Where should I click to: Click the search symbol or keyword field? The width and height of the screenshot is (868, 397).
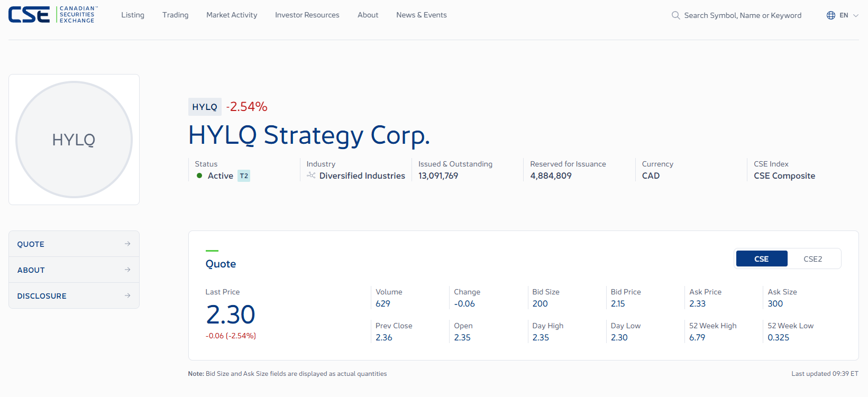click(x=743, y=15)
